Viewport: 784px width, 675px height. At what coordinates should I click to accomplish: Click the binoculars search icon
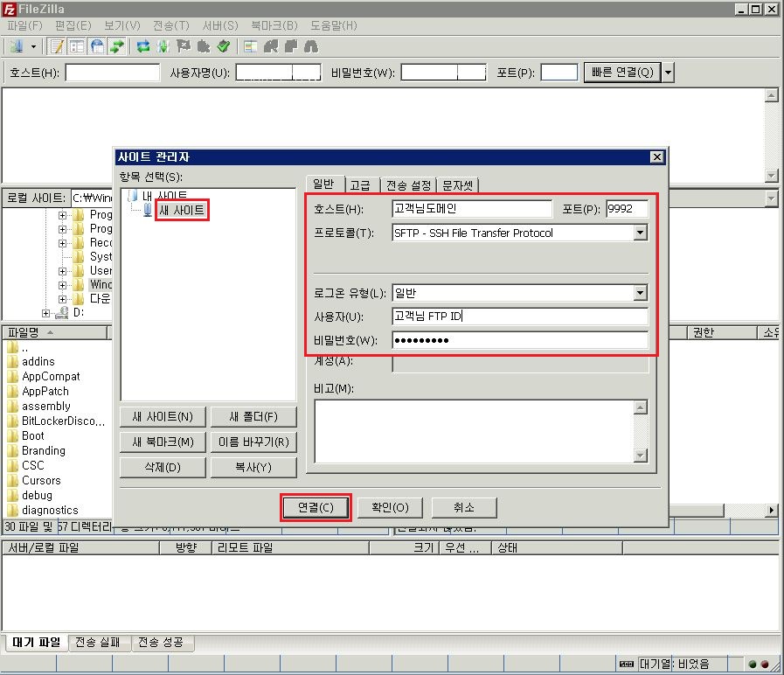(x=310, y=45)
